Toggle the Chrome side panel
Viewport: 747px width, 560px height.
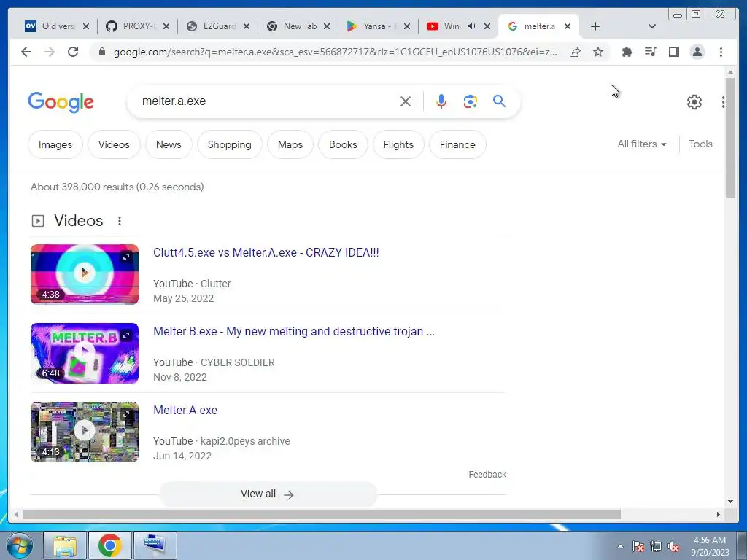(673, 52)
